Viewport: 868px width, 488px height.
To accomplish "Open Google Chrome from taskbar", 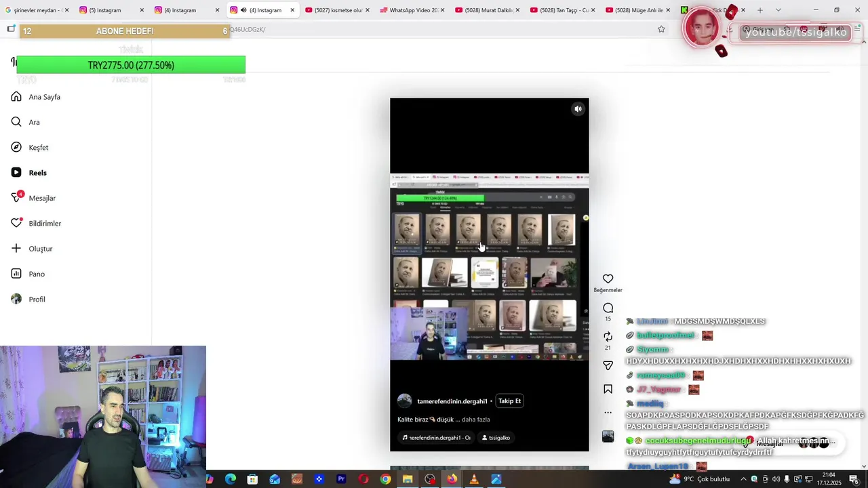I will (x=385, y=479).
